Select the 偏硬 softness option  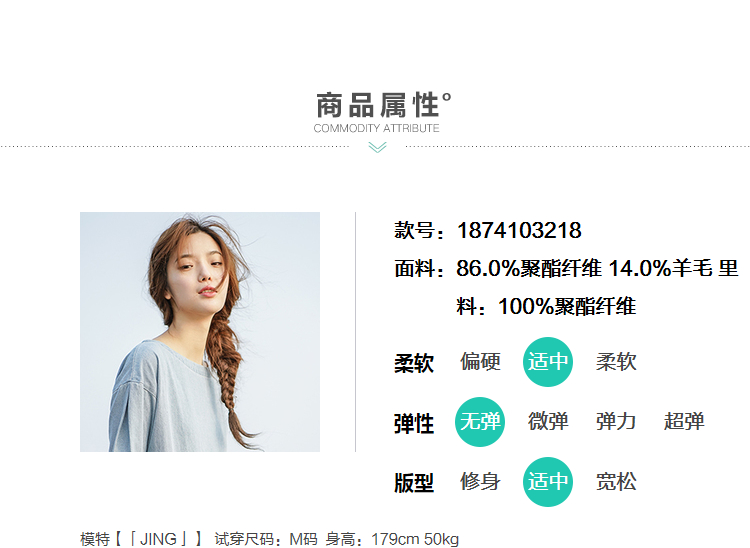[x=480, y=362]
